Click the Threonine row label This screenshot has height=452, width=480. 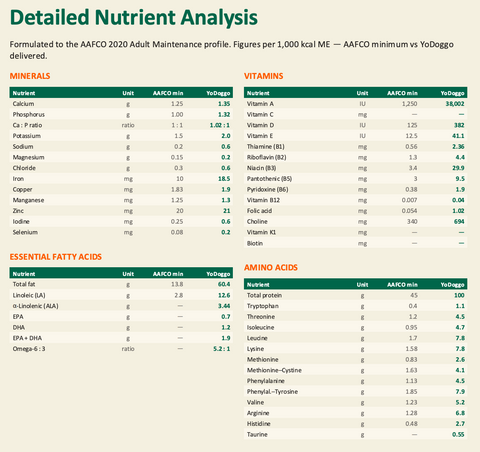coord(261,317)
